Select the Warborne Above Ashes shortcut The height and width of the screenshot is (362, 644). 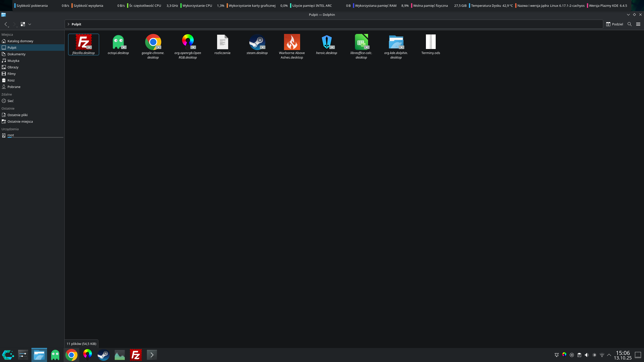coord(292,42)
